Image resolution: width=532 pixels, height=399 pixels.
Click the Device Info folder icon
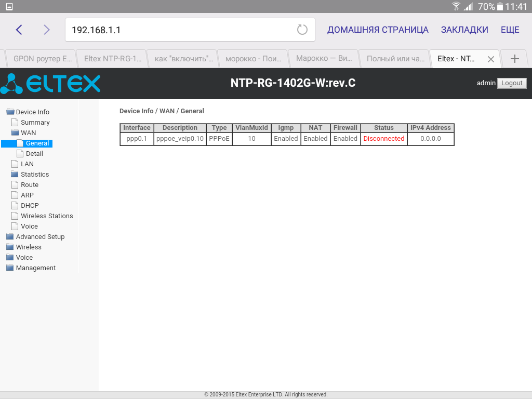click(x=10, y=112)
